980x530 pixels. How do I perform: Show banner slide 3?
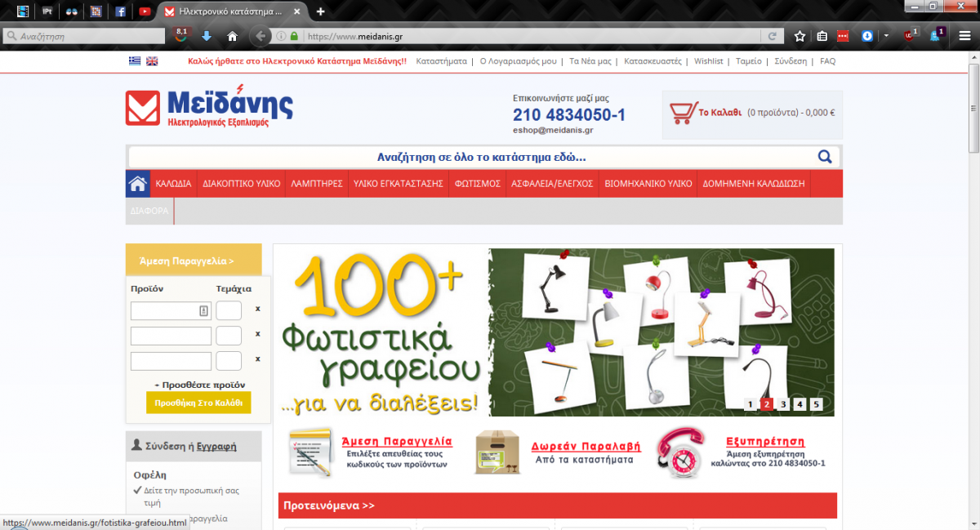[x=783, y=404]
